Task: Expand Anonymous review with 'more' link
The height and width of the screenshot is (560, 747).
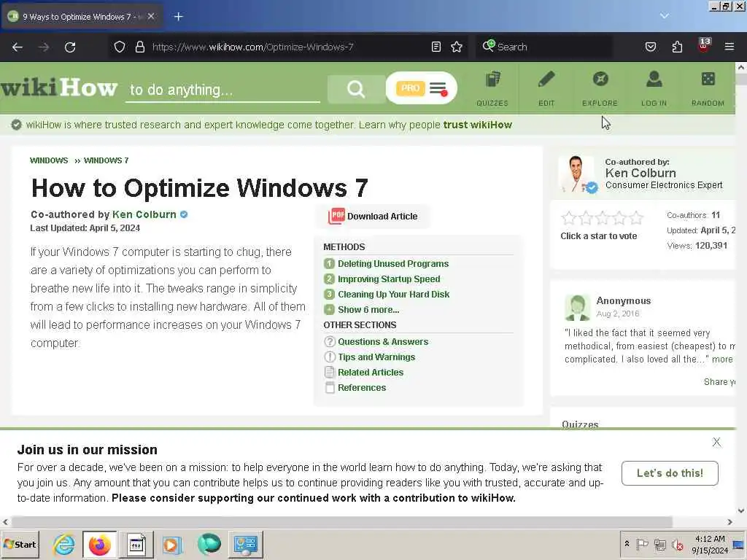Action: [x=722, y=359]
